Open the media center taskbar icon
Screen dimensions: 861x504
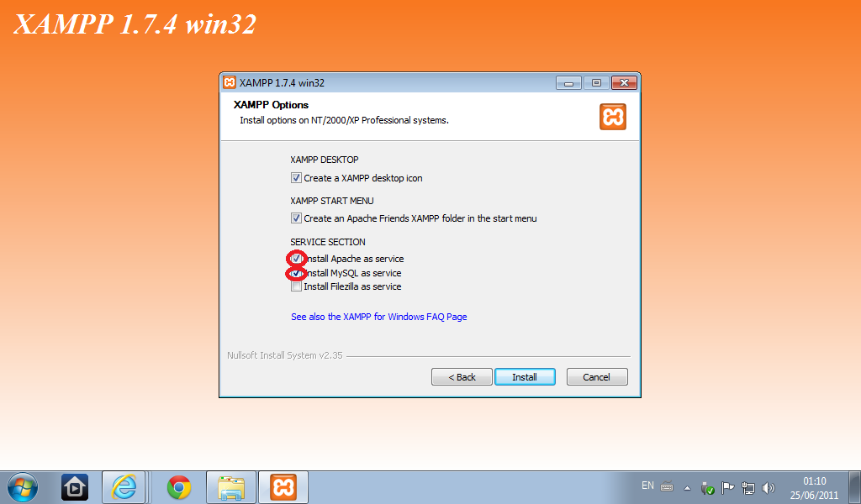click(75, 487)
